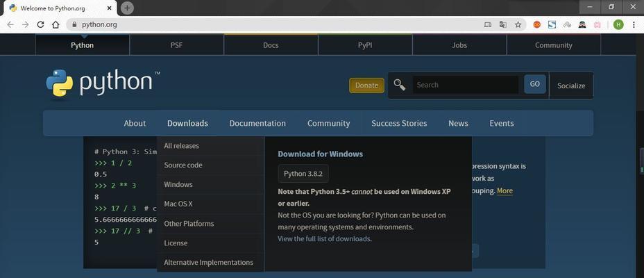Image resolution: width=644 pixels, height=278 pixels.
Task: Choose Mac OS X in Downloads menu
Action: 210,204
